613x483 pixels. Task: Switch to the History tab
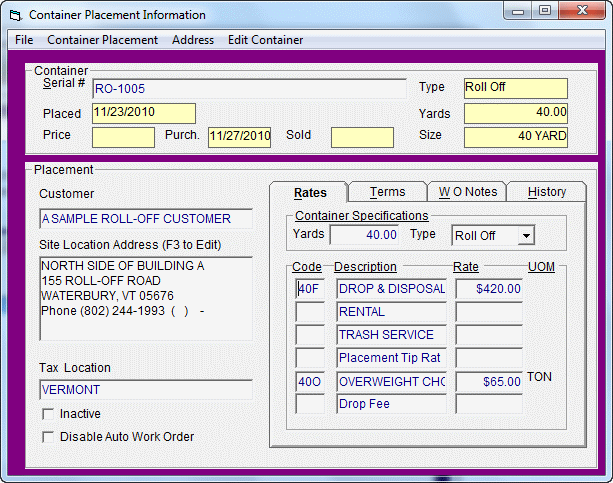point(547,192)
